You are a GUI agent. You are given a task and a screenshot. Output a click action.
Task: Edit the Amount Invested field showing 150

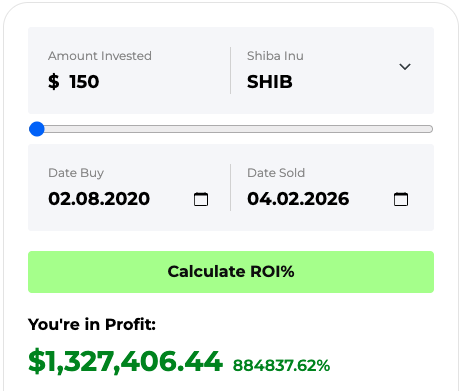pyautogui.click(x=84, y=82)
